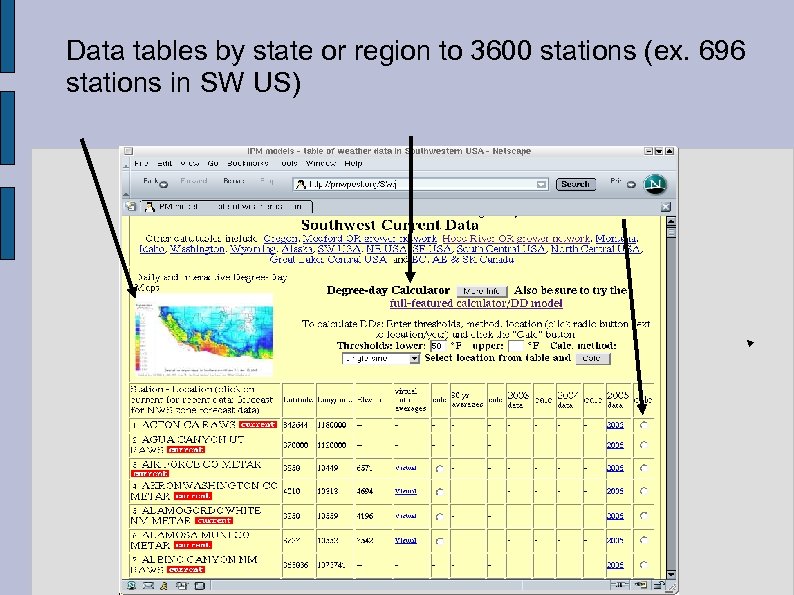Open the full-featured calculator/DD model link
This screenshot has width=794, height=595.
(x=476, y=303)
